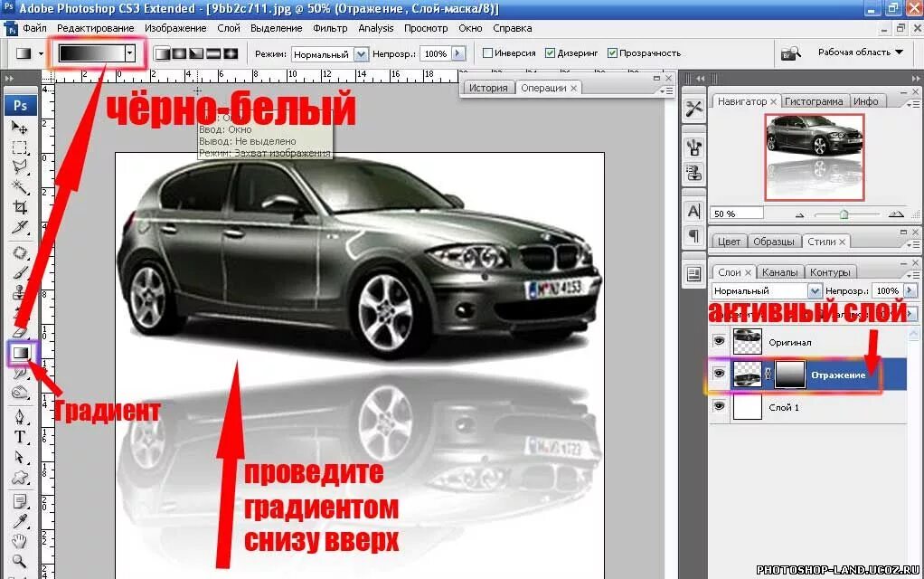924x579 pixels.
Task: Select the Type tool
Action: (x=20, y=437)
